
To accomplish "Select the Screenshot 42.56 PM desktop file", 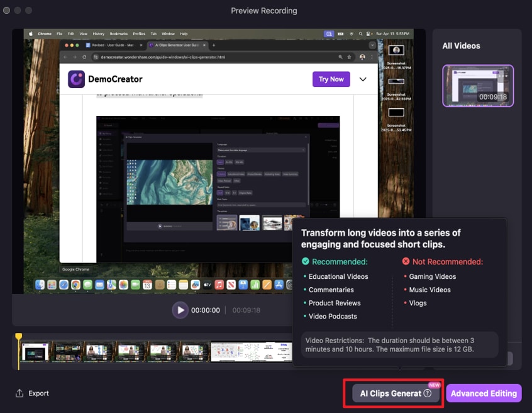I will (396, 89).
